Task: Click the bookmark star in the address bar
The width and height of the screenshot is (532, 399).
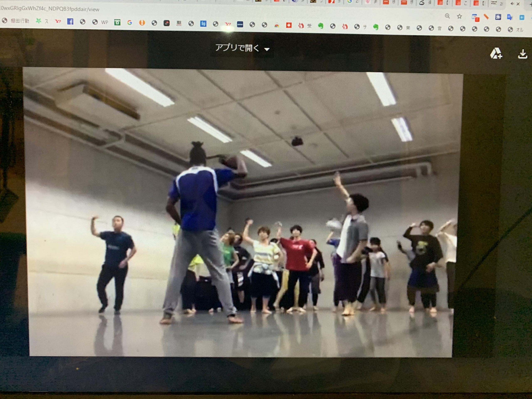Action: (459, 16)
